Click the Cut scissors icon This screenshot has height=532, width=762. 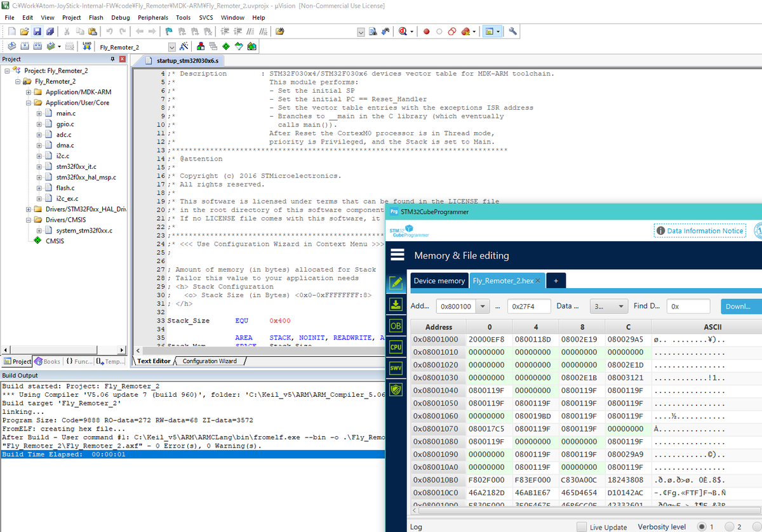pos(67,31)
